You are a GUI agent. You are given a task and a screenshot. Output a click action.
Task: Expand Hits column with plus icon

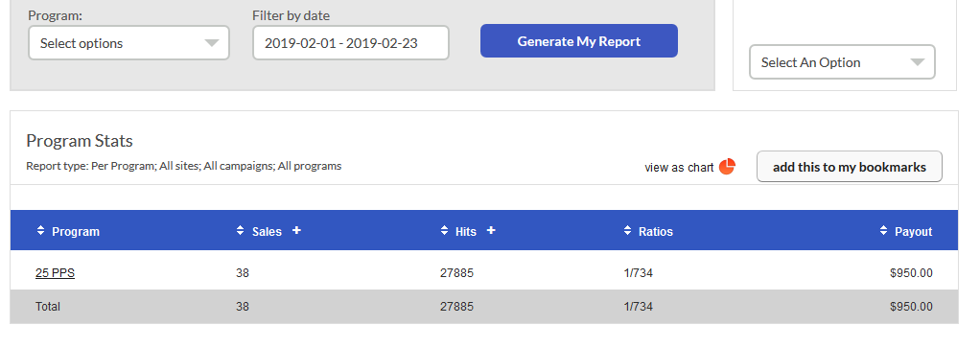pos(491,230)
